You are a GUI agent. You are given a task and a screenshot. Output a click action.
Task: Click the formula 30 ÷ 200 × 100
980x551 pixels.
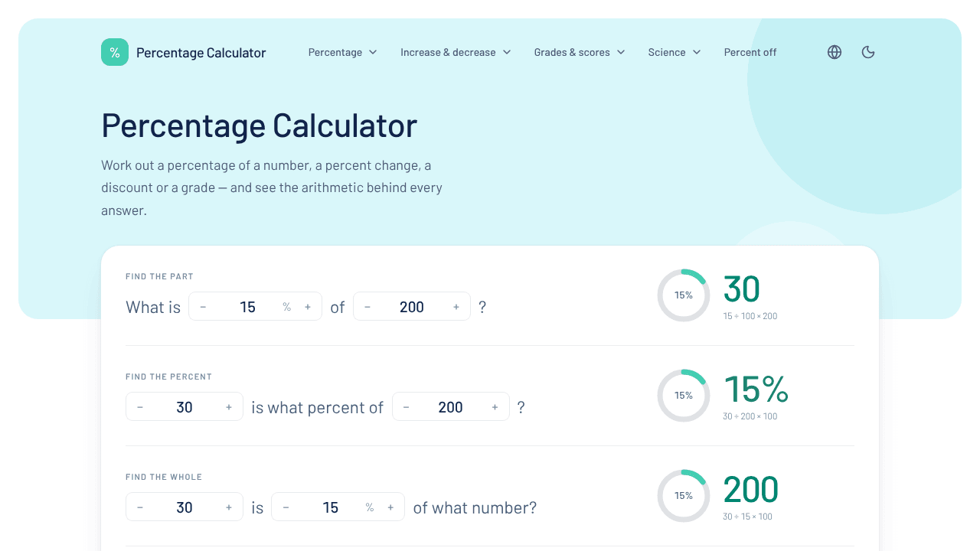coord(750,416)
